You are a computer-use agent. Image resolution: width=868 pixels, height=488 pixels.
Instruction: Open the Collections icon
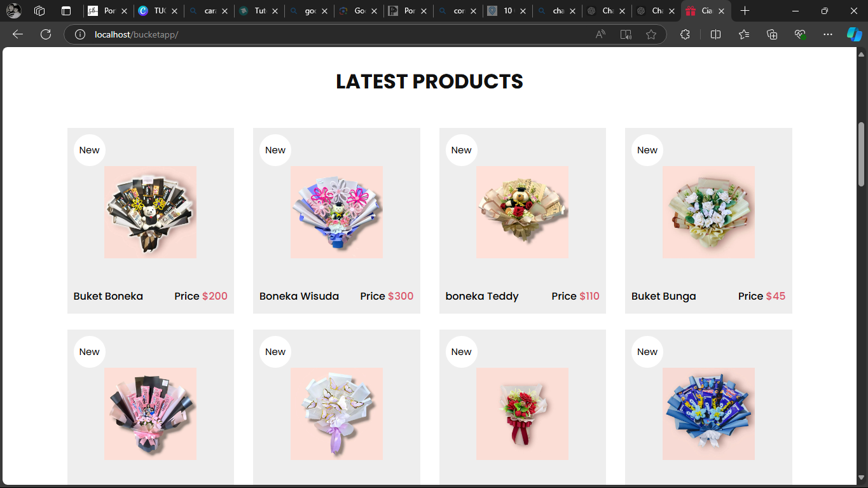pyautogui.click(x=772, y=34)
